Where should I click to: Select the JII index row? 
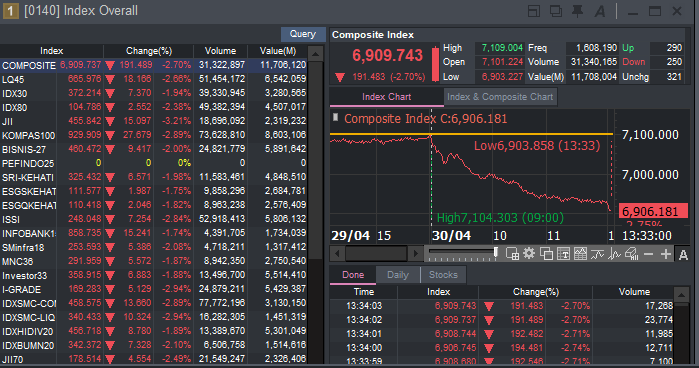(x=154, y=121)
